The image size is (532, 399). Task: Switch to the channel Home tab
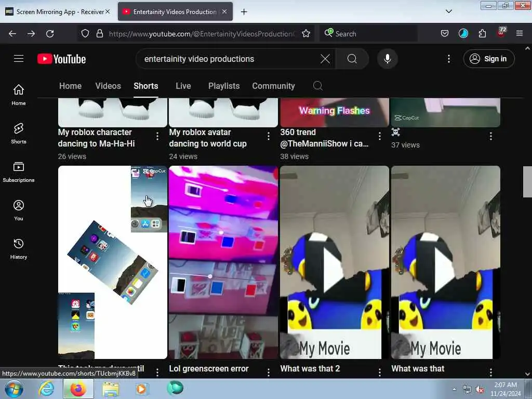(x=70, y=86)
